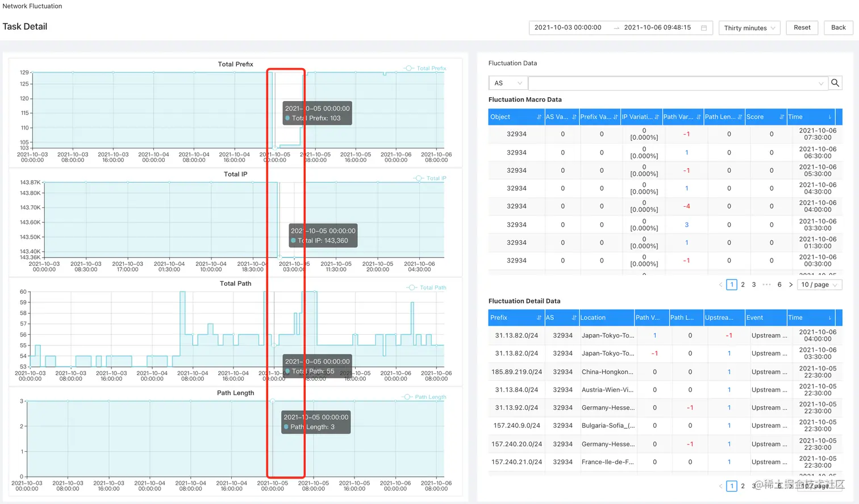Sort by Score column icon
The image size is (859, 504).
(782, 117)
